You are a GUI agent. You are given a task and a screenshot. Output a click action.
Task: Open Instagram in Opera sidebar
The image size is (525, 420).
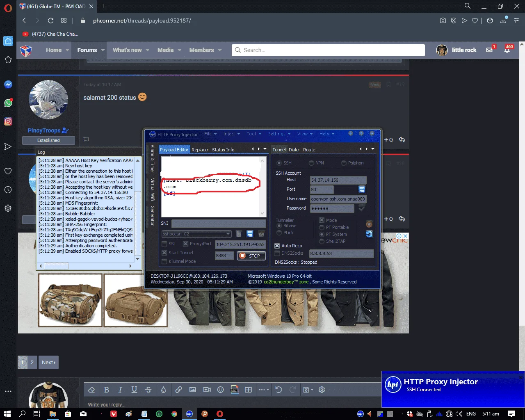point(8,121)
